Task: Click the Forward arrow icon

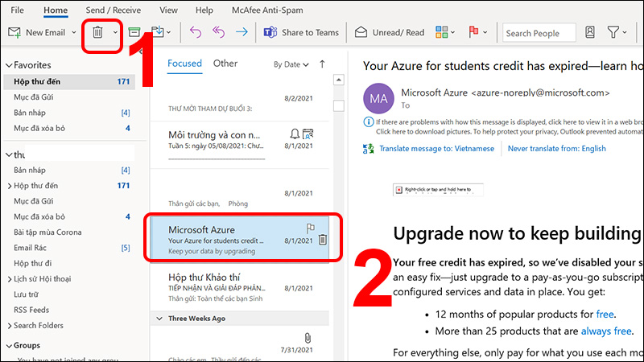Action: (242, 32)
